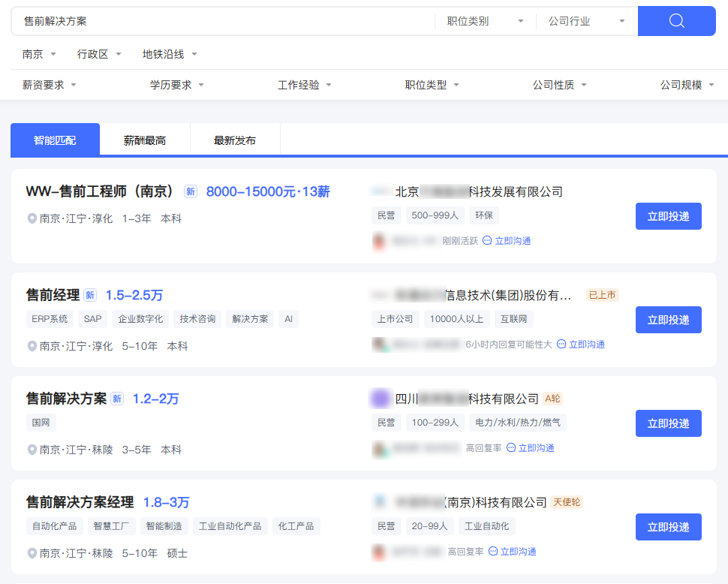
Task: Expand the 学历要求 filter
Action: click(x=177, y=85)
